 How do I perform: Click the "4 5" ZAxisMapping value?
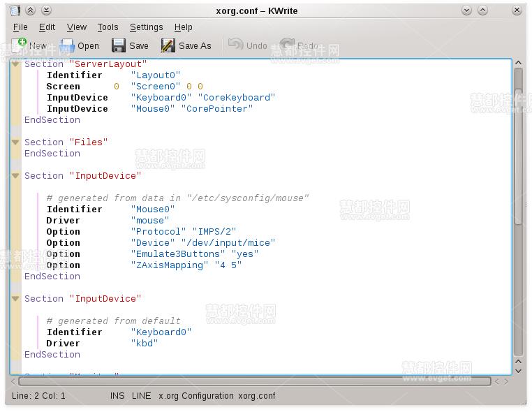[x=228, y=265]
